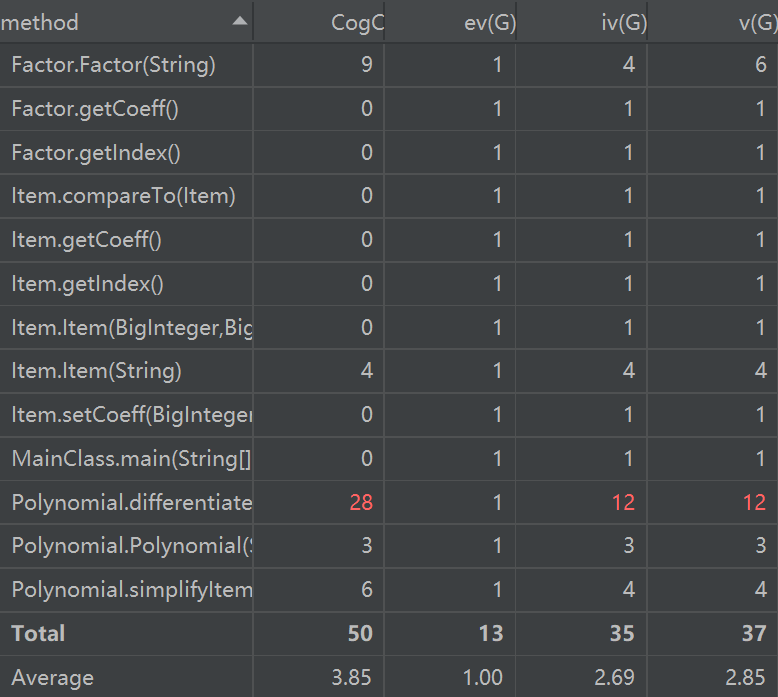Select the Polynomial.simplifyItem row
This screenshot has height=697, width=778.
click(389, 590)
